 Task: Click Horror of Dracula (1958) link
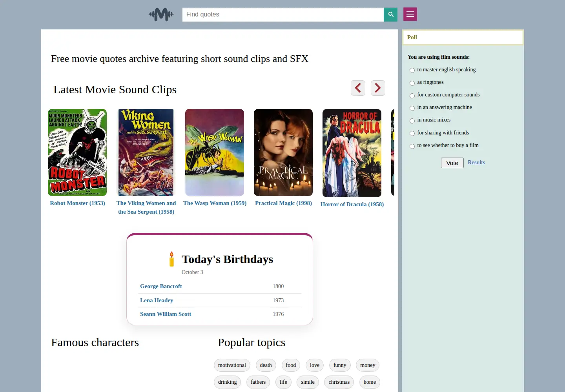[352, 204]
